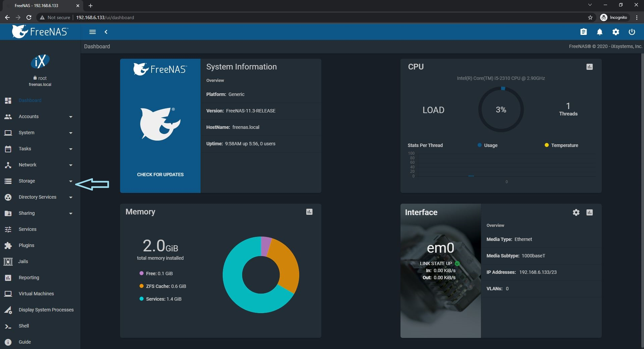Click the Reporting chart icon in sidebar
The height and width of the screenshot is (349, 644).
8,278
